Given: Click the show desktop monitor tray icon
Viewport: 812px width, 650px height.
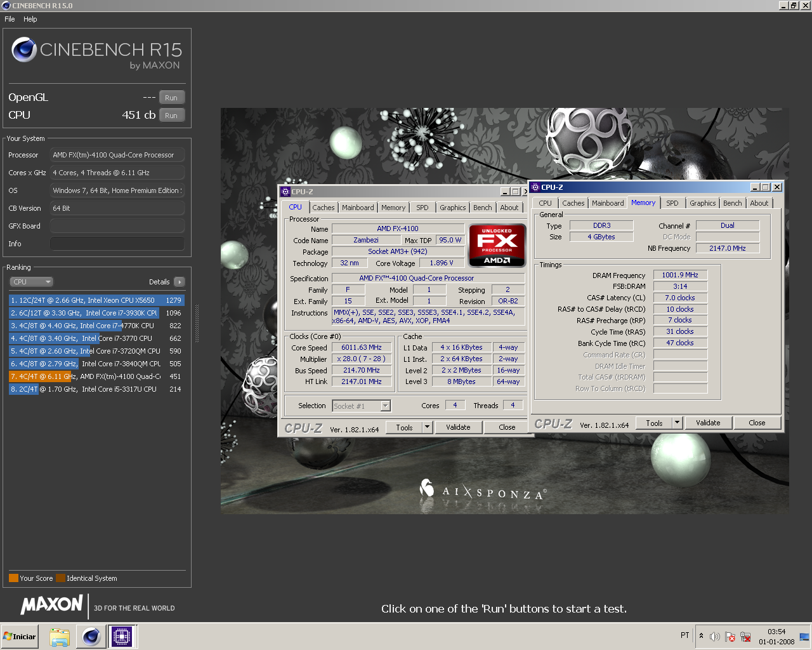Looking at the screenshot, I should tap(804, 637).
